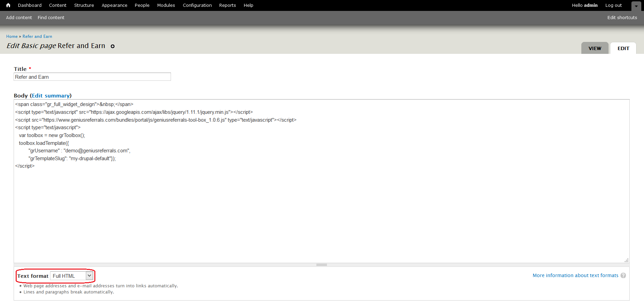The width and height of the screenshot is (644, 303).
Task: Click the Title input field
Action: point(92,77)
